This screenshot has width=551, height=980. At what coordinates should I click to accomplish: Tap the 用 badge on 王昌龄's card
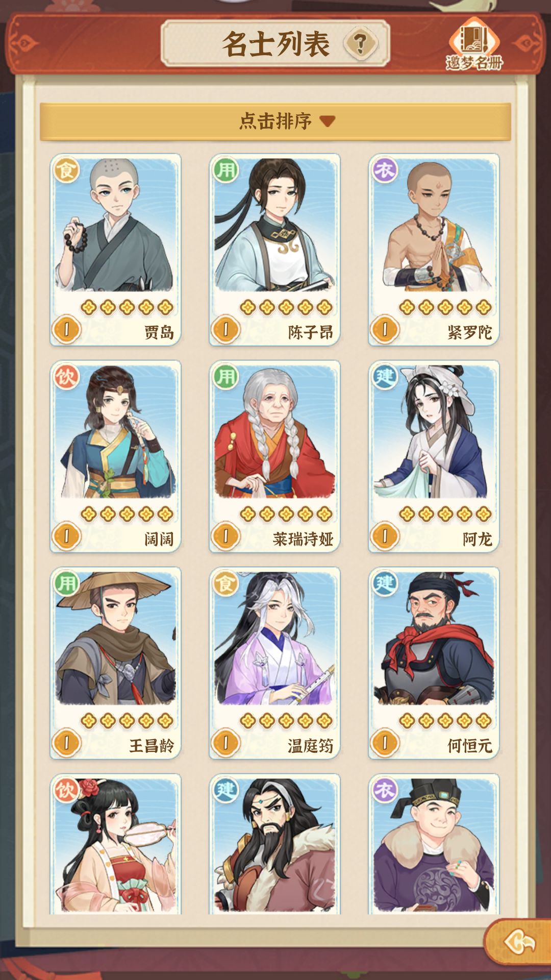[x=67, y=583]
